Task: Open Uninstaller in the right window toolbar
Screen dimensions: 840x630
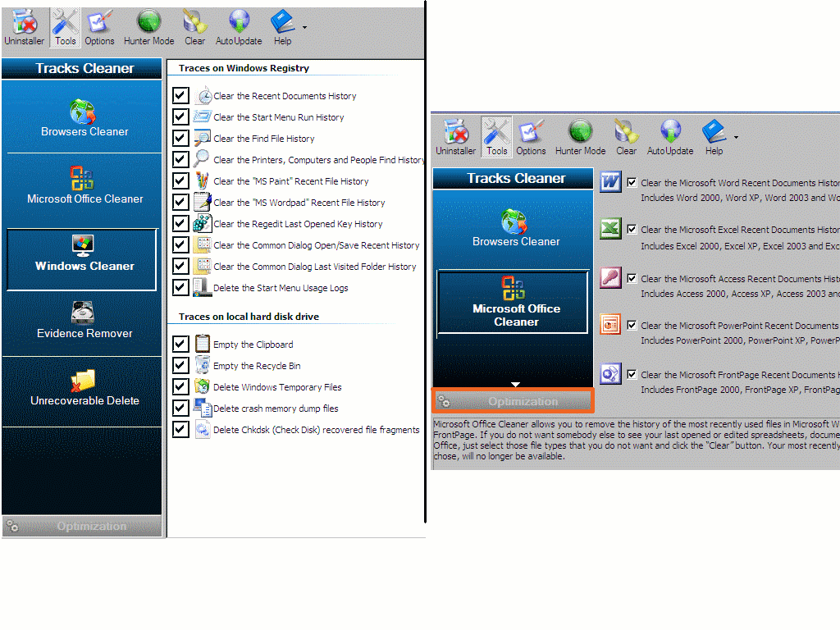Action: click(x=455, y=138)
